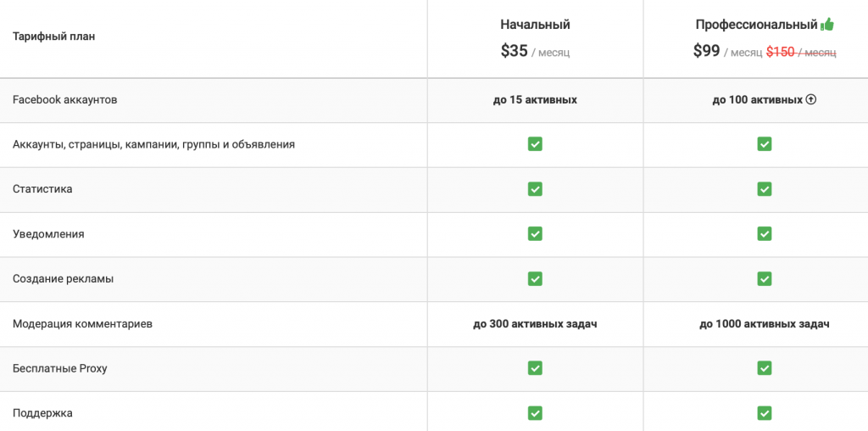Click the Начальный checkbox in the Поддержка row
Image resolution: width=868 pixels, height=431 pixels.
click(x=535, y=412)
